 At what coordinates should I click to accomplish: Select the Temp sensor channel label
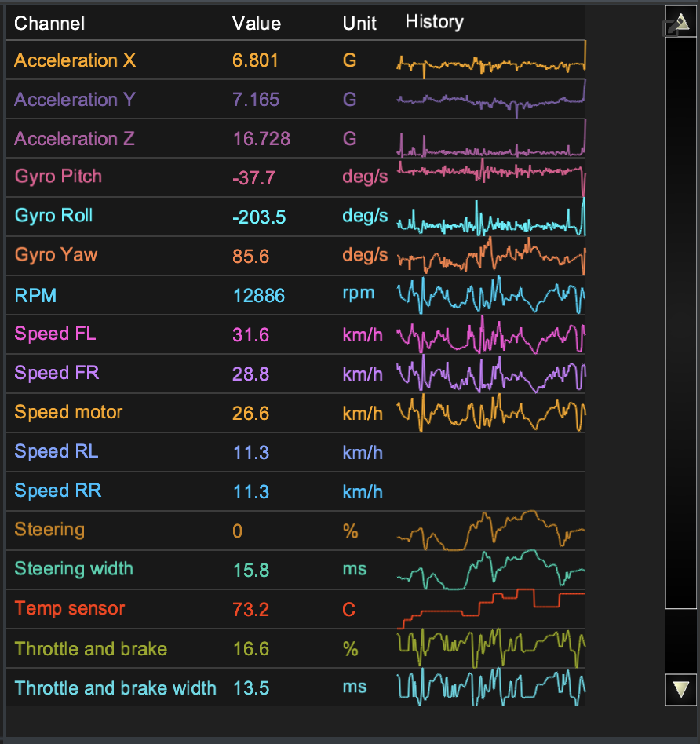pos(69,608)
